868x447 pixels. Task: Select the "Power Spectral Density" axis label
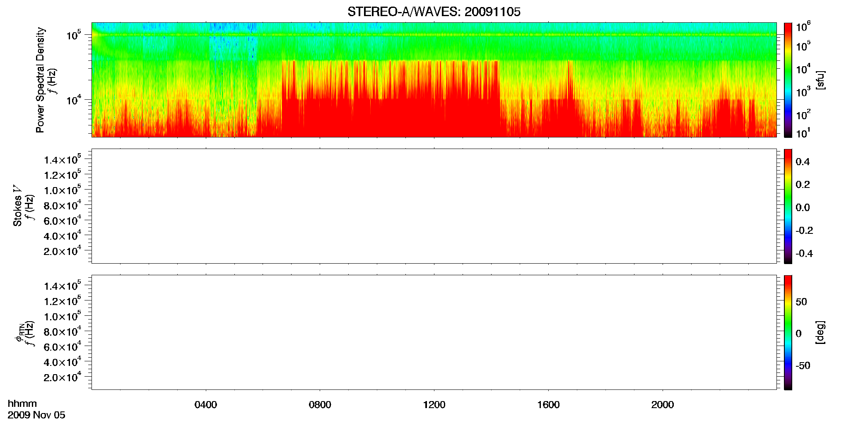pyautogui.click(x=40, y=80)
